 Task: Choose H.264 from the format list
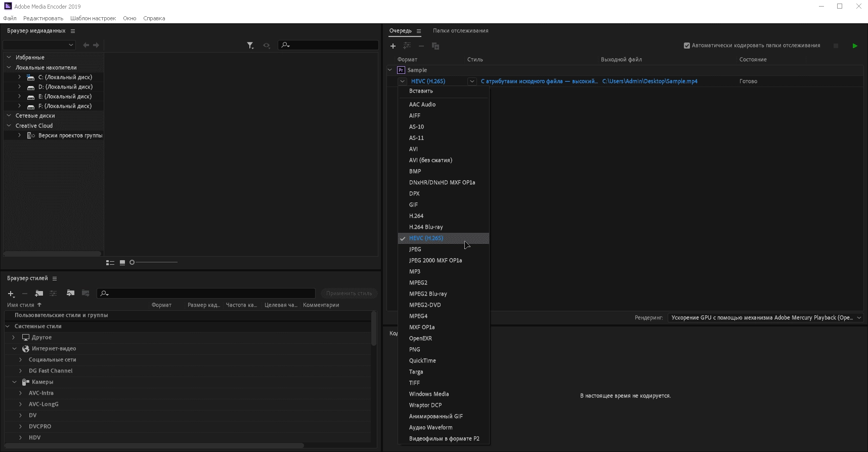(x=444, y=216)
